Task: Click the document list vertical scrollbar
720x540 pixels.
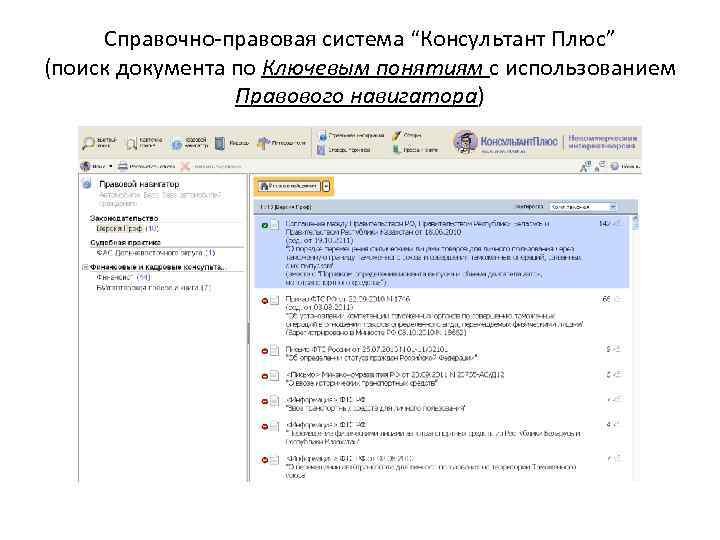Action: tap(635, 347)
